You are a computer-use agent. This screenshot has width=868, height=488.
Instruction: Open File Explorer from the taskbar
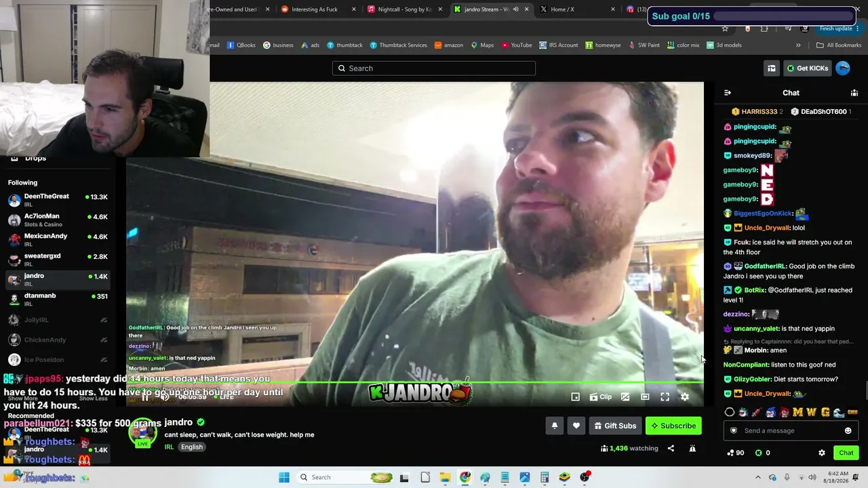[445, 477]
